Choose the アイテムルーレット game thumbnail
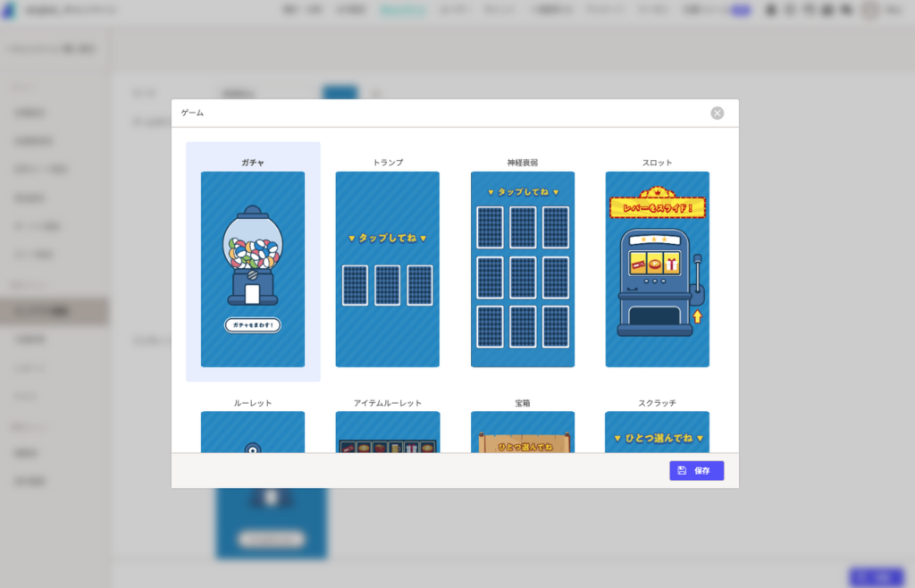 [387, 432]
